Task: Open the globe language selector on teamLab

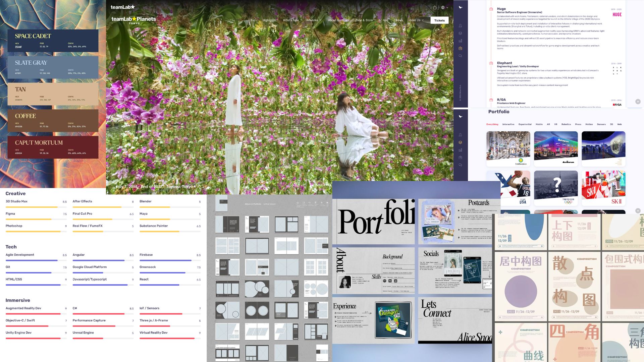Action: pyautogui.click(x=444, y=7)
